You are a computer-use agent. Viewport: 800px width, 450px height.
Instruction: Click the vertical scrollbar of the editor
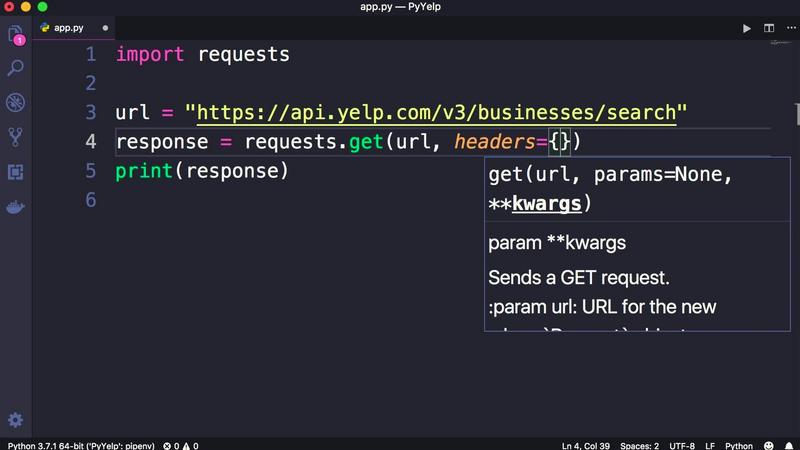pyautogui.click(x=797, y=113)
